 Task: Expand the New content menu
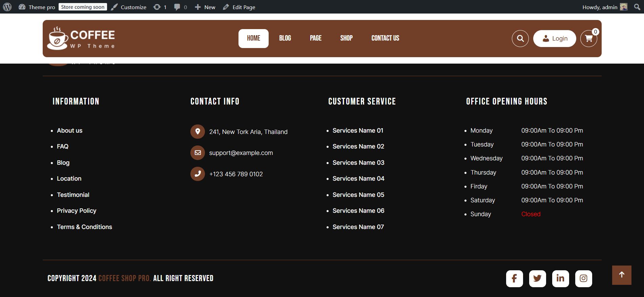coord(205,7)
